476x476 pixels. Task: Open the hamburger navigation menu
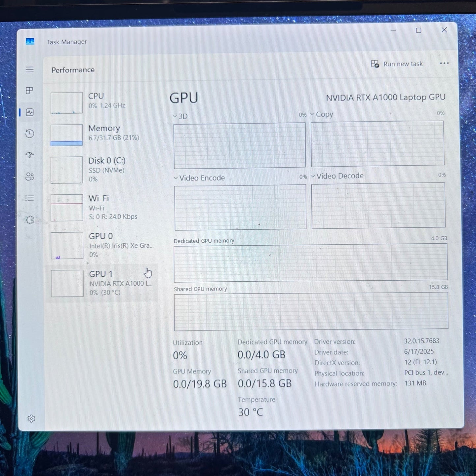tap(30, 70)
